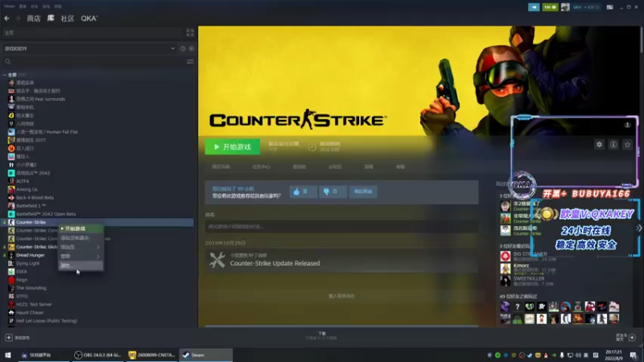This screenshot has height=362, width=644.
Task: Open friend BIG STREAMER profile
Action: pyautogui.click(x=530, y=256)
